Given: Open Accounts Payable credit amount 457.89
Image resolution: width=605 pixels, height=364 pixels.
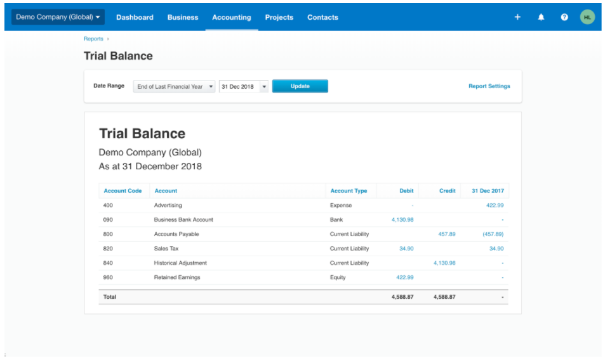Looking at the screenshot, I should pos(446,234).
